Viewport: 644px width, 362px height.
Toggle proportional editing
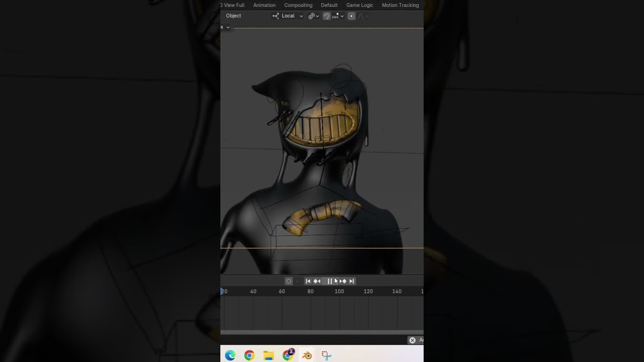pos(351,16)
